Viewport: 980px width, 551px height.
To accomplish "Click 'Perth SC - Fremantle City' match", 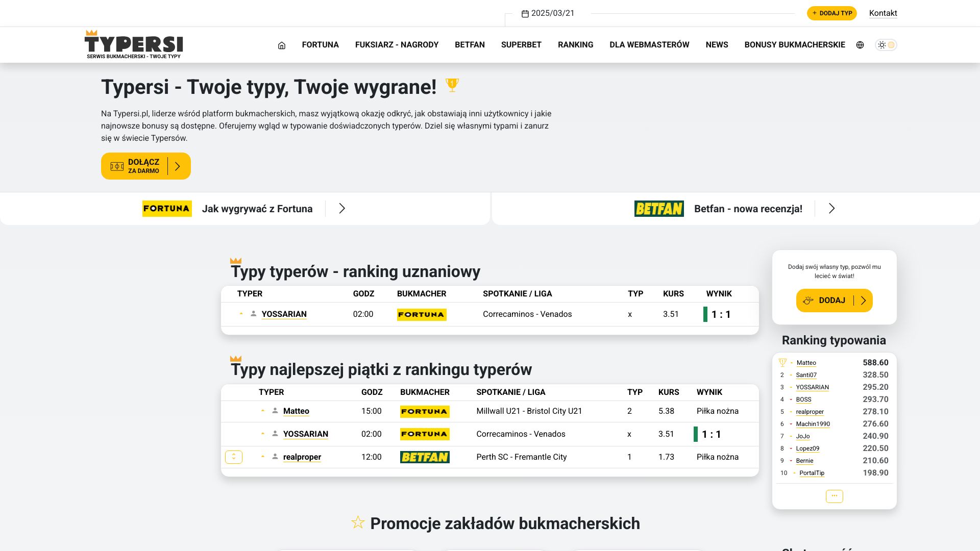I will coord(522,457).
